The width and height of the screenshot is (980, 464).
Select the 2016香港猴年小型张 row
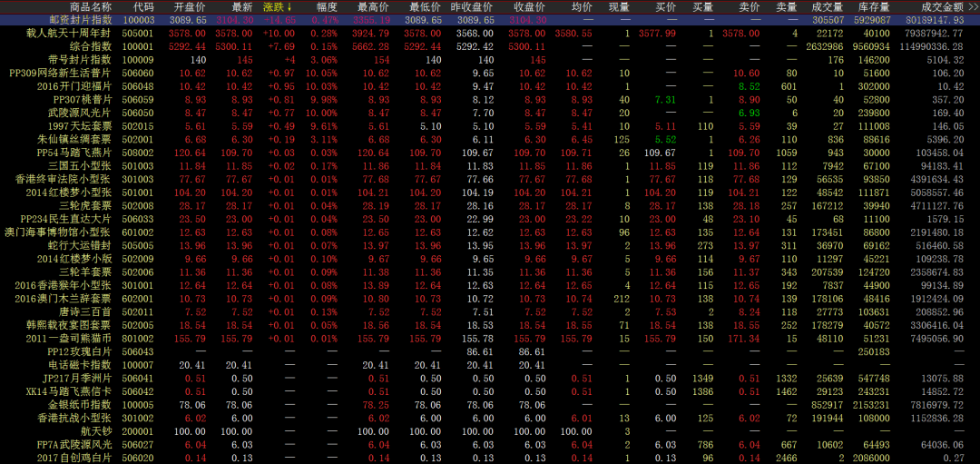click(490, 285)
